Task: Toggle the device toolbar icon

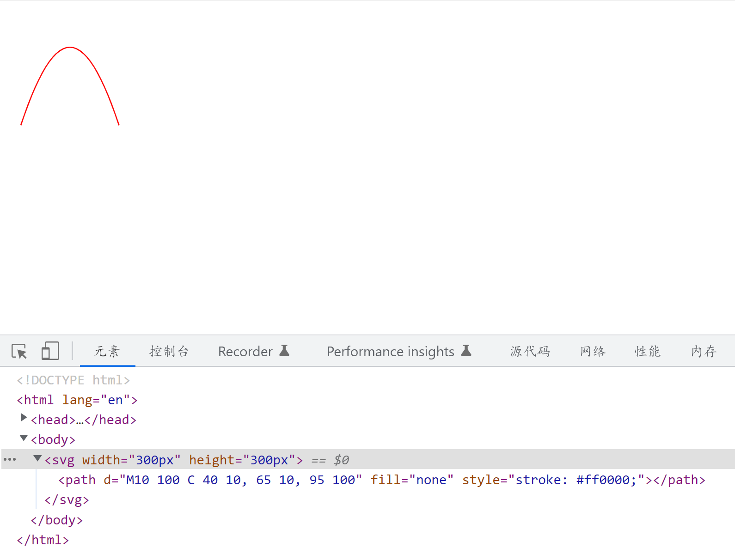Action: coord(50,351)
